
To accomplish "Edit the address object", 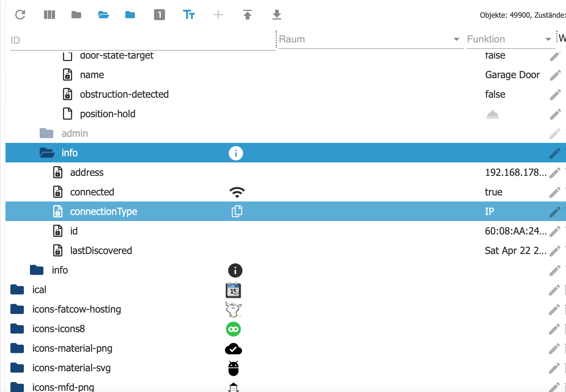I will 555,172.
